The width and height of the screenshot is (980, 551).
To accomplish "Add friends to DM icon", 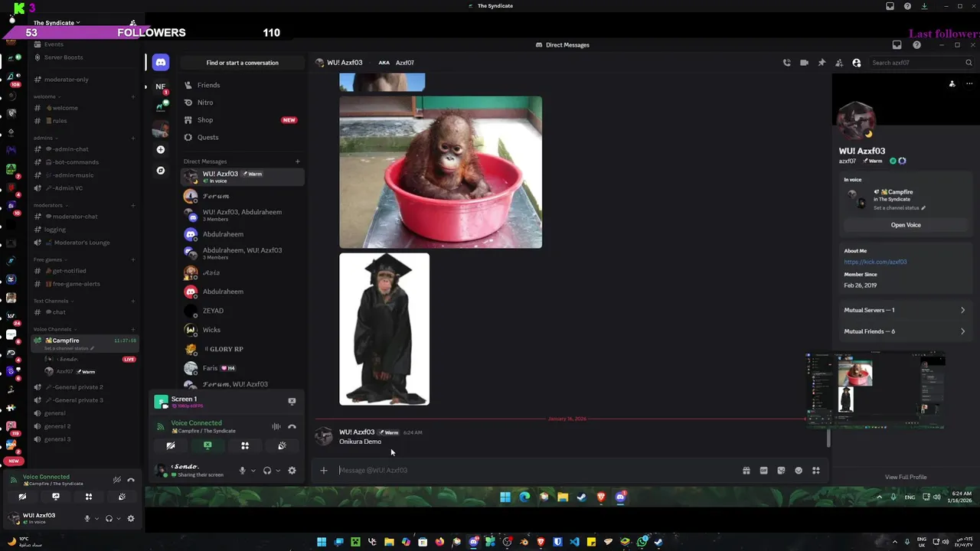I will tap(839, 63).
